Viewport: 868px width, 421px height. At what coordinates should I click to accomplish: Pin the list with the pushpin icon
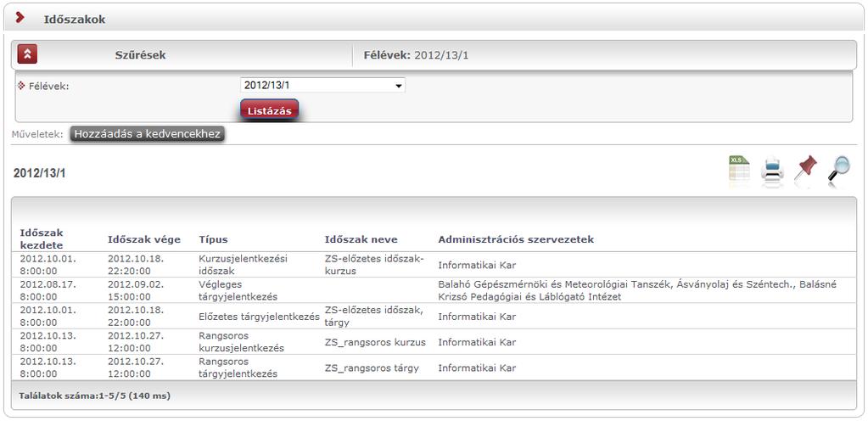805,168
